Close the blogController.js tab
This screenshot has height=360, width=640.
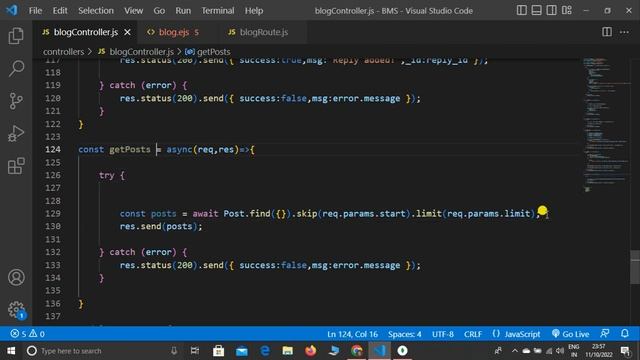pyautogui.click(x=127, y=32)
